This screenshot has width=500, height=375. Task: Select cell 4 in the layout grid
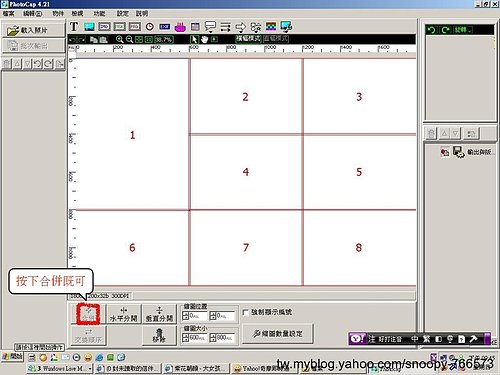246,172
